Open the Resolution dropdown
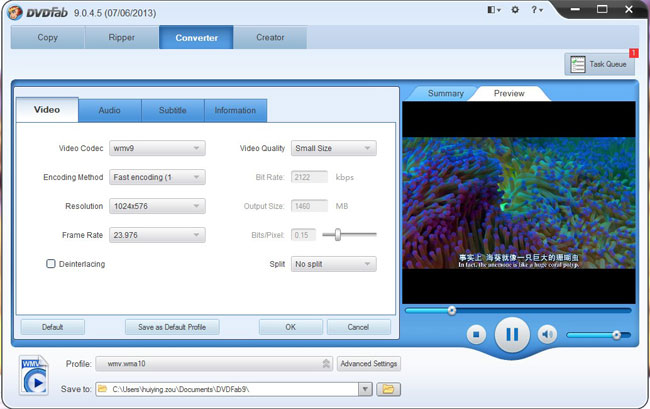Viewport: 650px width, 409px height. click(x=157, y=206)
